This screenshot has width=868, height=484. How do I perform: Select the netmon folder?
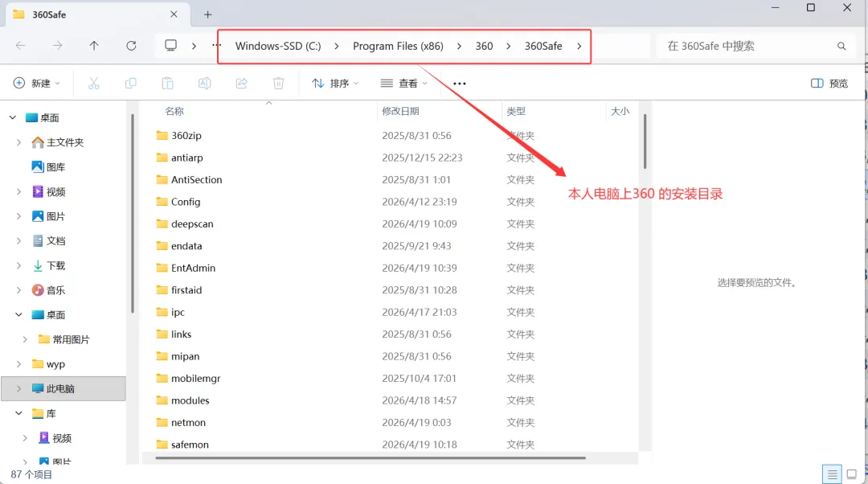(x=181, y=423)
